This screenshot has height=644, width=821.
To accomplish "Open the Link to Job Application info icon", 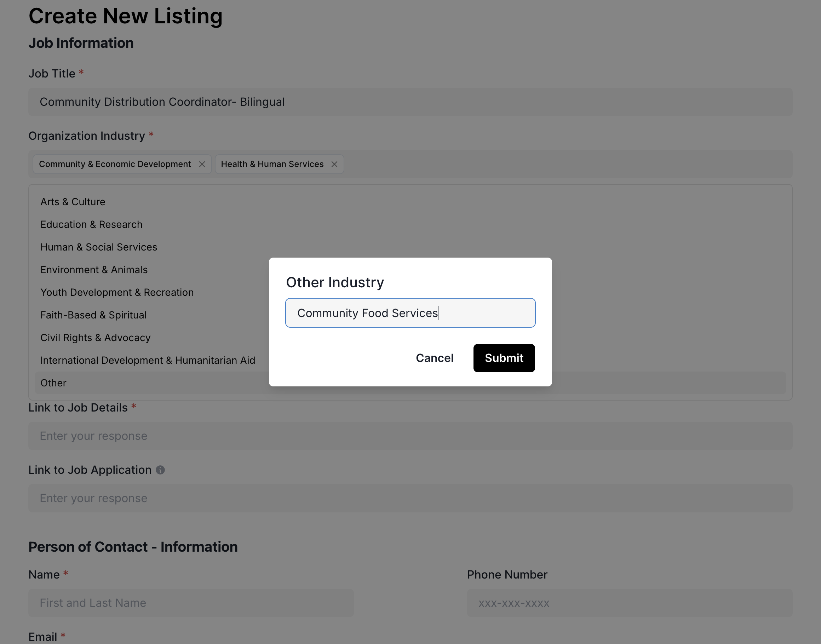I will [x=160, y=470].
